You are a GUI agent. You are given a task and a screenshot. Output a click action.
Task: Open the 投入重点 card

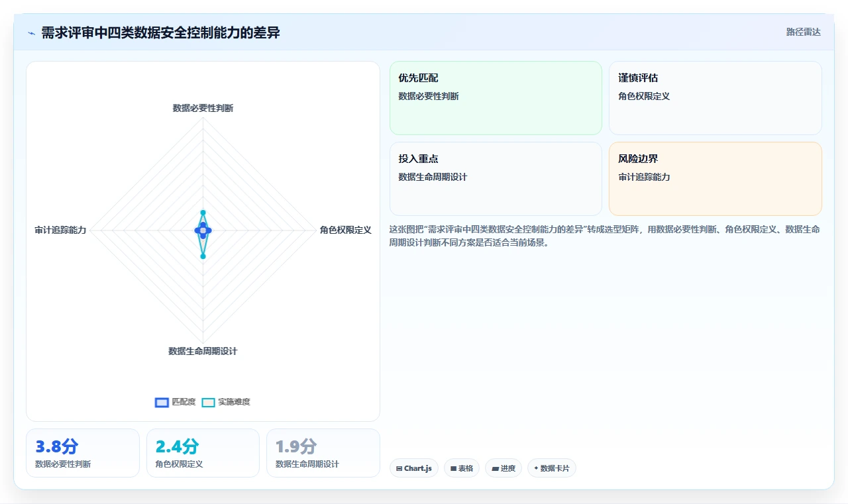point(496,179)
